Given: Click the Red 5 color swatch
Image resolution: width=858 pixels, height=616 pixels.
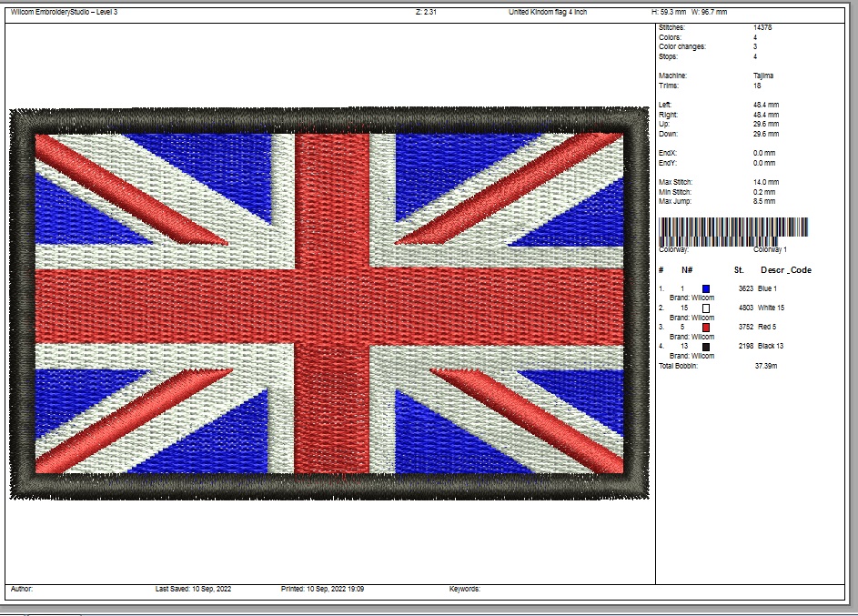Looking at the screenshot, I should [x=705, y=327].
